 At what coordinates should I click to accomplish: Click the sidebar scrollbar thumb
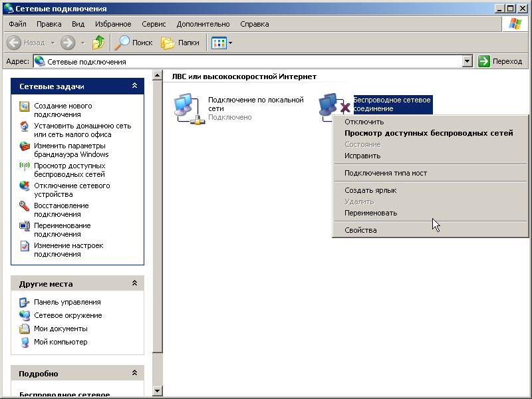[158, 217]
